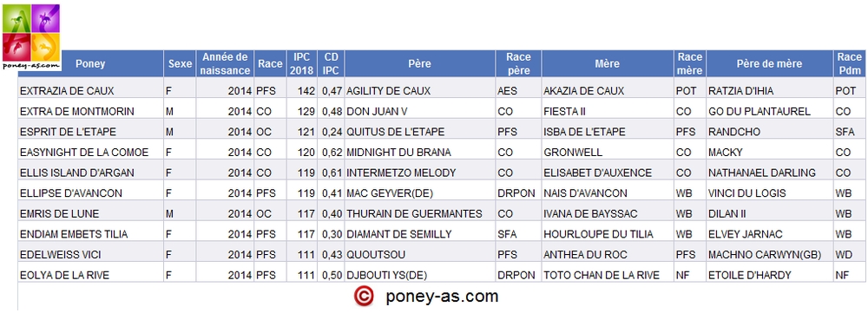Click father cell MIDNIGHT DU BRANA
868x313 pixels.
pyautogui.click(x=419, y=152)
